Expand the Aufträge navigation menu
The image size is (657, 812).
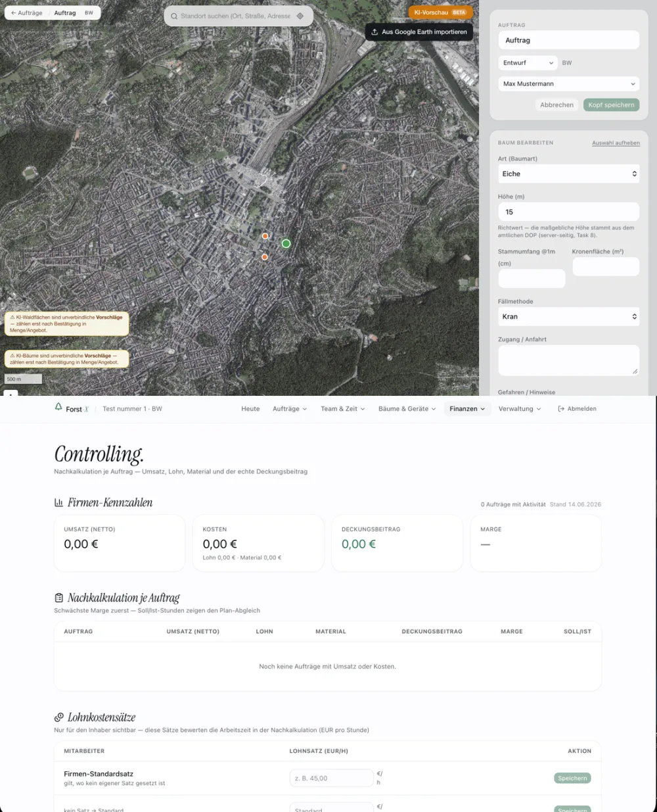click(290, 409)
